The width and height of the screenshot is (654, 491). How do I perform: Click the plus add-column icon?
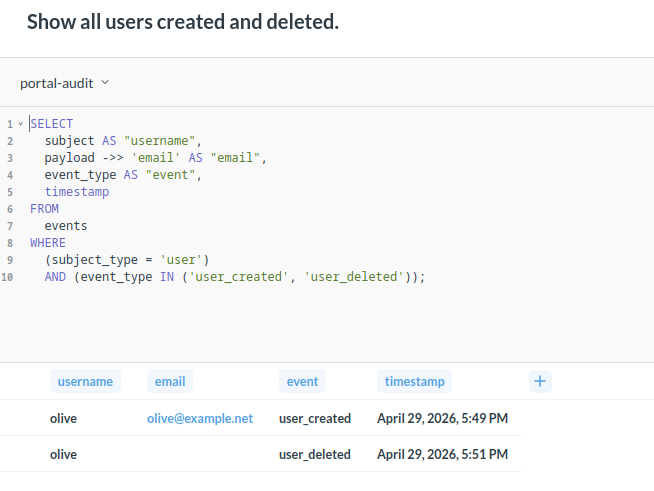pos(540,381)
